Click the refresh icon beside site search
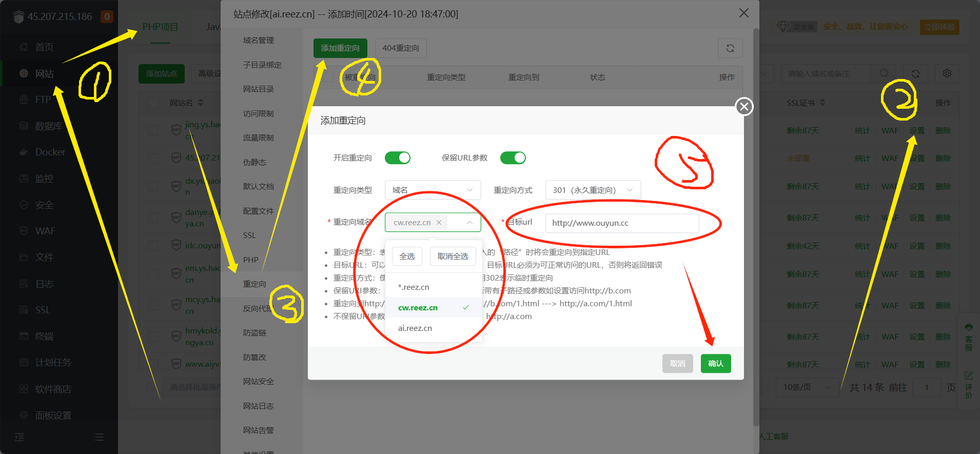The height and width of the screenshot is (454, 980). pyautogui.click(x=915, y=73)
